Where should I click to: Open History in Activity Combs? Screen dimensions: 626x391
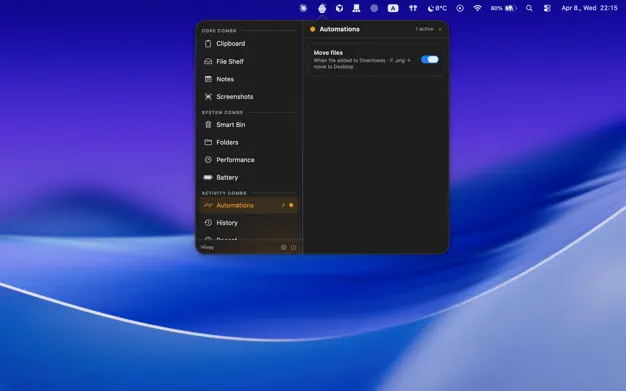[x=248, y=223]
